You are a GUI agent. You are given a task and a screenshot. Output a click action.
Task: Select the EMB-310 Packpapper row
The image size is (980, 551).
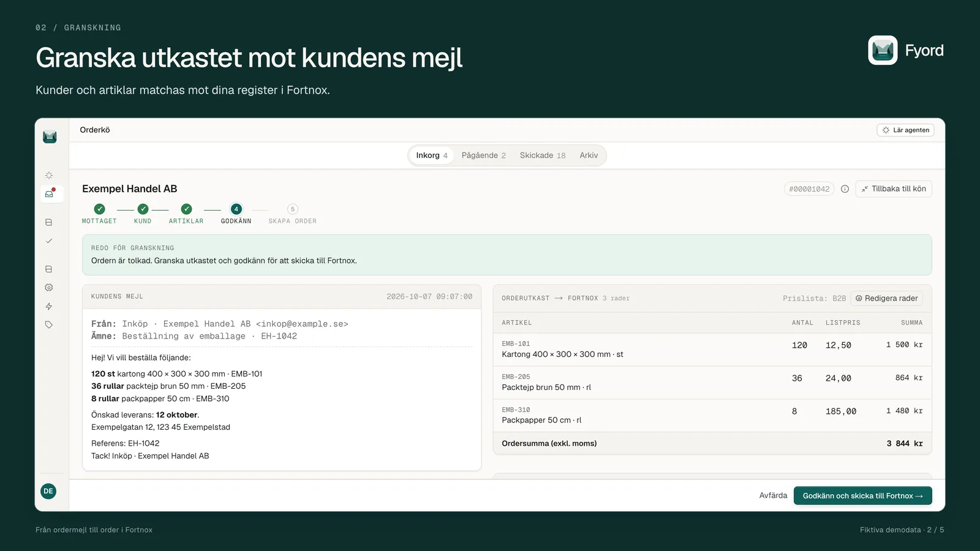click(x=712, y=416)
